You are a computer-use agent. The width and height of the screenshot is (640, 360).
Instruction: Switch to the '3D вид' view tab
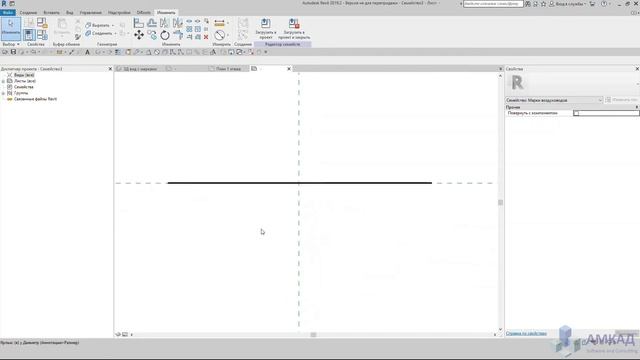click(139, 69)
